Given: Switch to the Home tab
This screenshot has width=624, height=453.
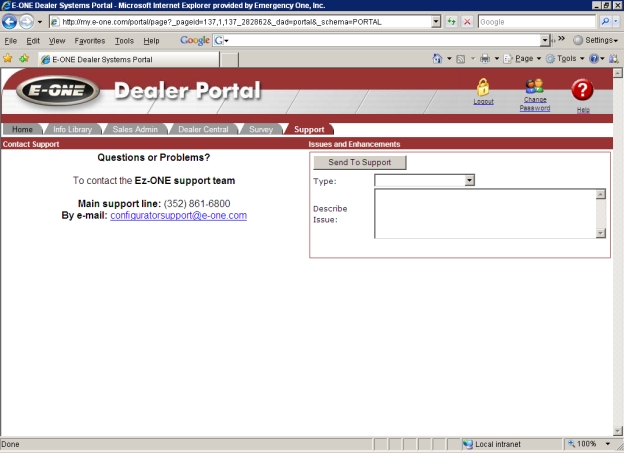Looking at the screenshot, I should coord(22,129).
